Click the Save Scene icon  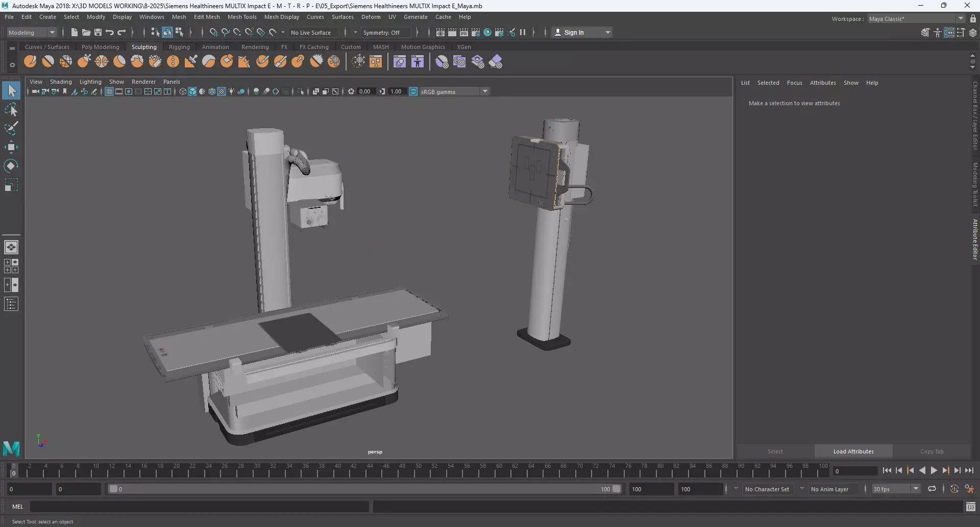98,32
